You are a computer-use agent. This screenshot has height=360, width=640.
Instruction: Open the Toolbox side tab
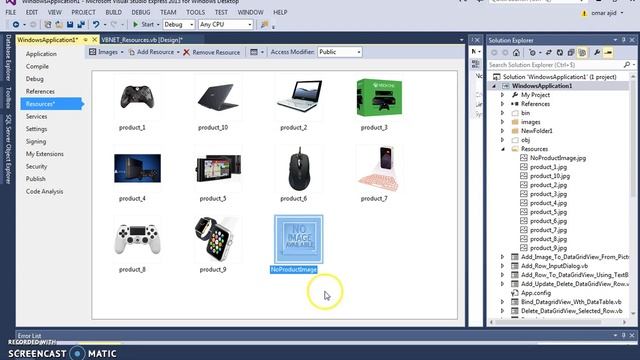(8, 98)
